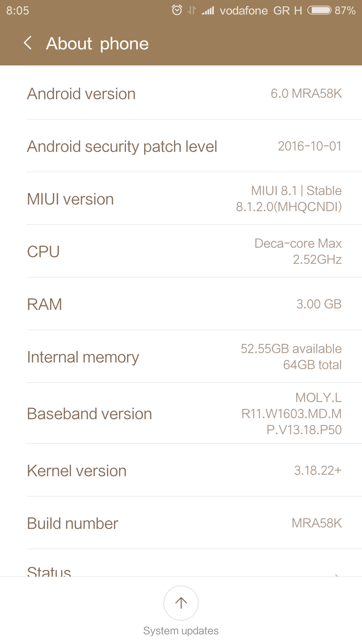Tap the 8:05 clock in status bar

[x=18, y=11]
